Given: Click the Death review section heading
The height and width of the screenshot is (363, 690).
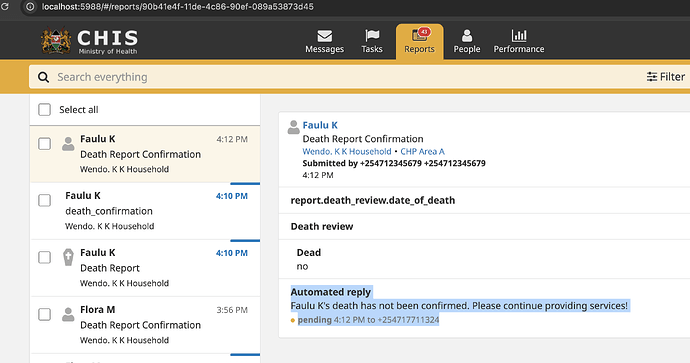Looking at the screenshot, I should point(322,227).
